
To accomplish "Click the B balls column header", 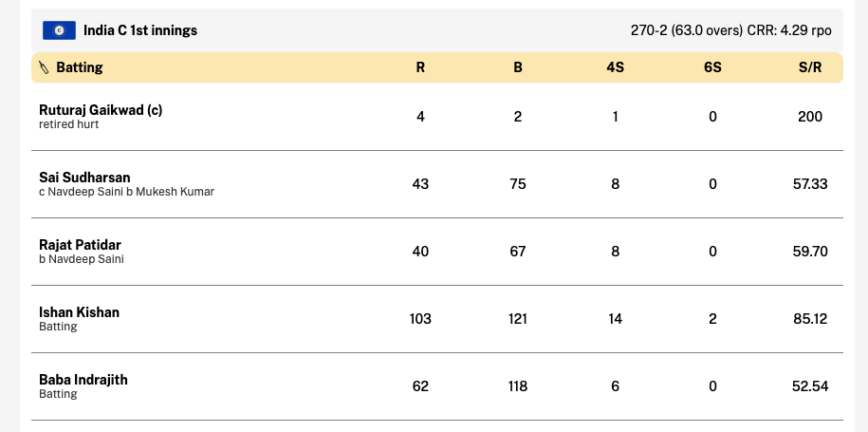I will [x=518, y=67].
